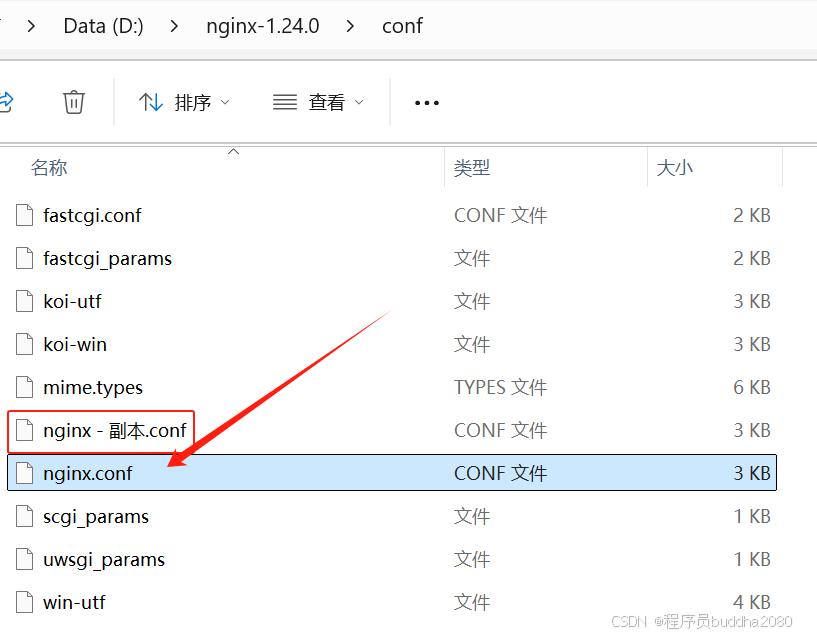
Task: Expand the chevron after Data (D:)
Action: [x=175, y=26]
